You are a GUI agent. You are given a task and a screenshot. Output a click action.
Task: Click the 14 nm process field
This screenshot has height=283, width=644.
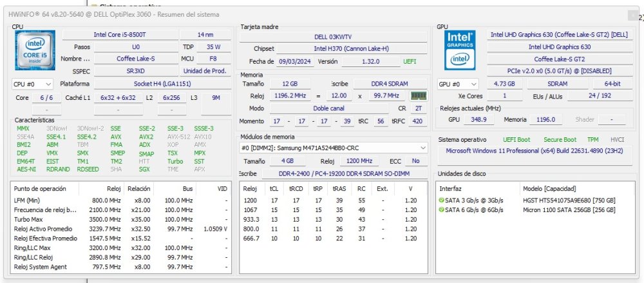pyautogui.click(x=205, y=35)
